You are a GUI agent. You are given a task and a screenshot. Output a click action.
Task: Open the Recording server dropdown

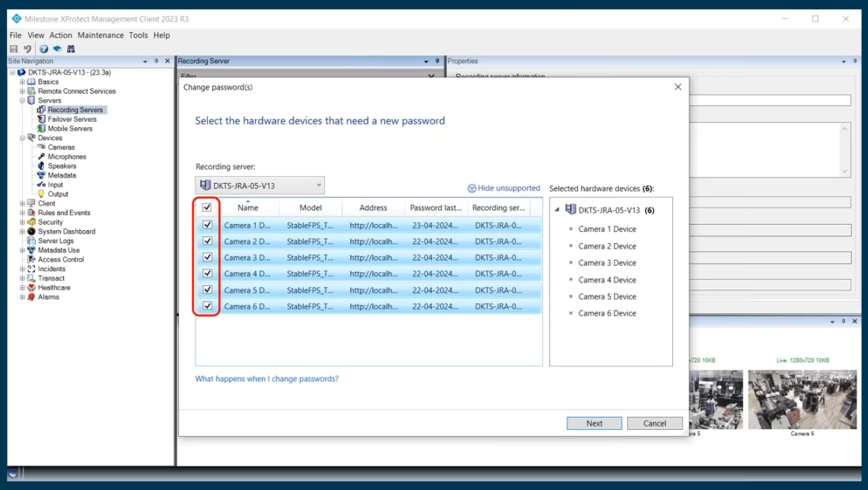(260, 185)
